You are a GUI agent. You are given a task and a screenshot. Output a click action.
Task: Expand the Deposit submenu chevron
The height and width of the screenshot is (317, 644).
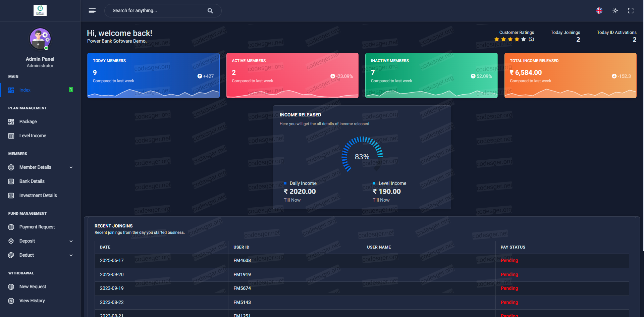pyautogui.click(x=71, y=241)
